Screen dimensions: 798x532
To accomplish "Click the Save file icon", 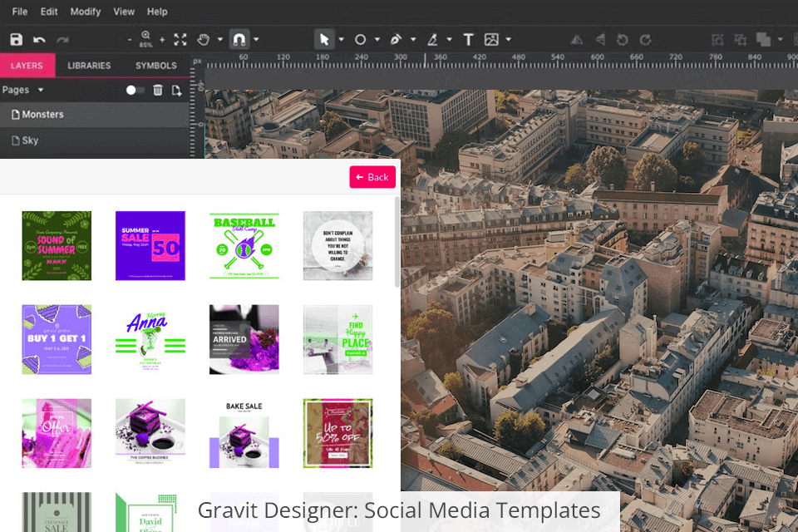I will pyautogui.click(x=17, y=39).
